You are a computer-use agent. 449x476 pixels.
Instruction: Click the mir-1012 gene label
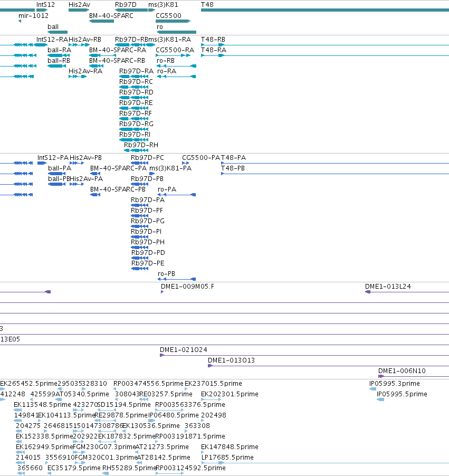click(33, 16)
